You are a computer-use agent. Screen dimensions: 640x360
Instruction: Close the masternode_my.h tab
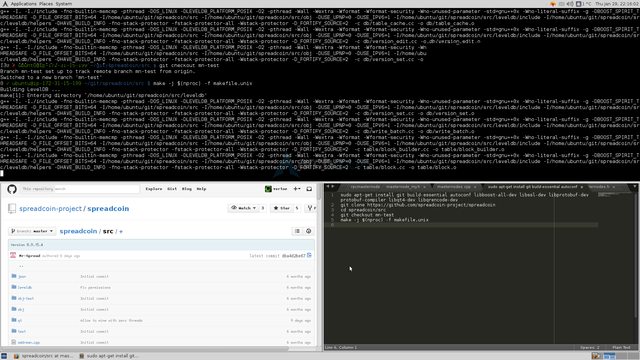pyautogui.click(x=424, y=187)
